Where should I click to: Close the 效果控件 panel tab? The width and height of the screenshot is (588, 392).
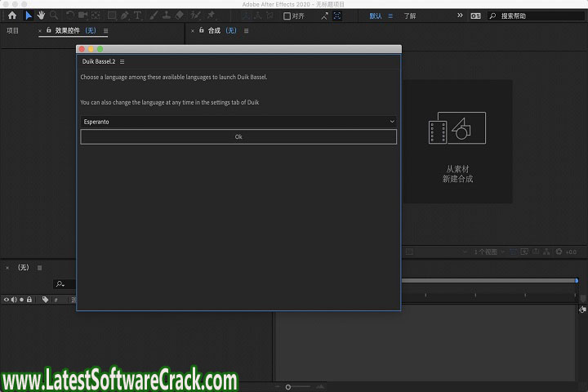[40, 31]
